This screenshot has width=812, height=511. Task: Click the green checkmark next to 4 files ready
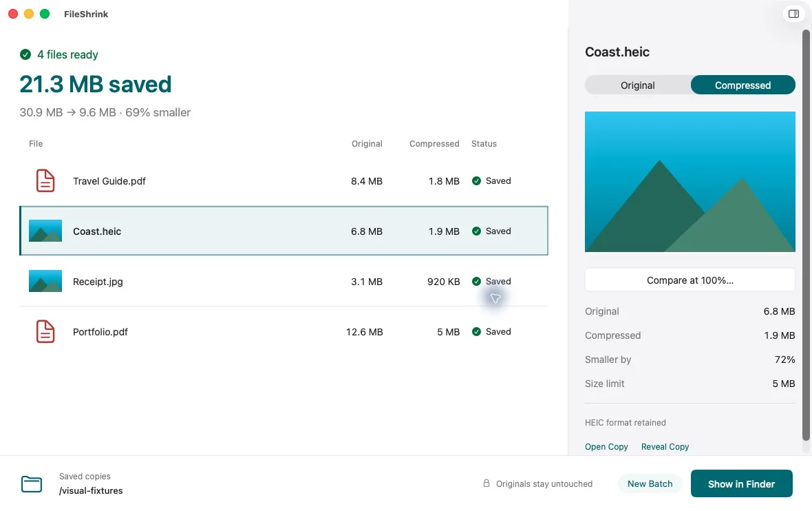coord(25,54)
